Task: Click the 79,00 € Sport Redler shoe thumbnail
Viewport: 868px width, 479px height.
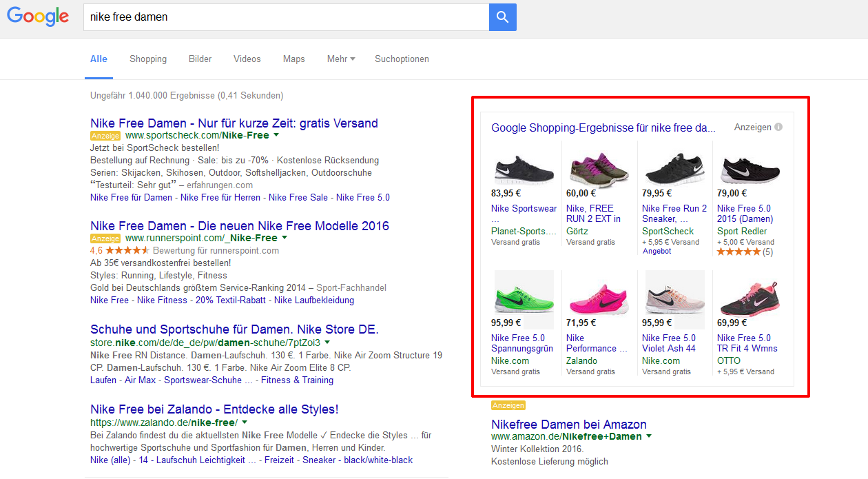Action: coord(750,169)
